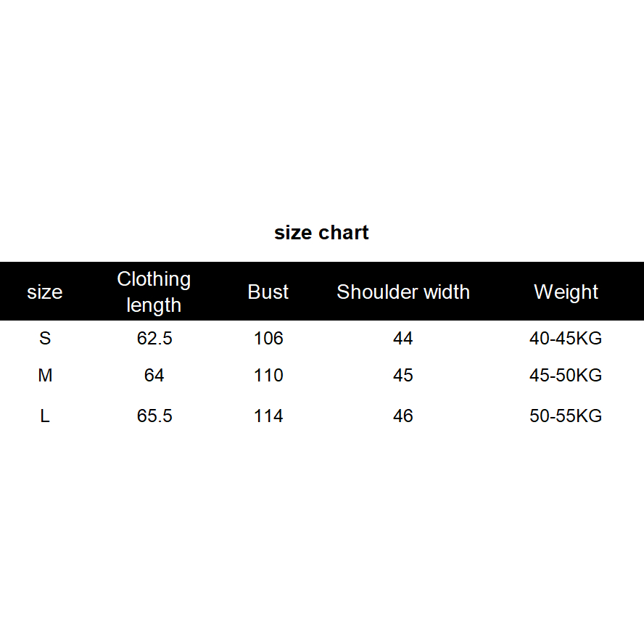
Task: Select the 50-55KG weight cell
Action: pyautogui.click(x=566, y=416)
